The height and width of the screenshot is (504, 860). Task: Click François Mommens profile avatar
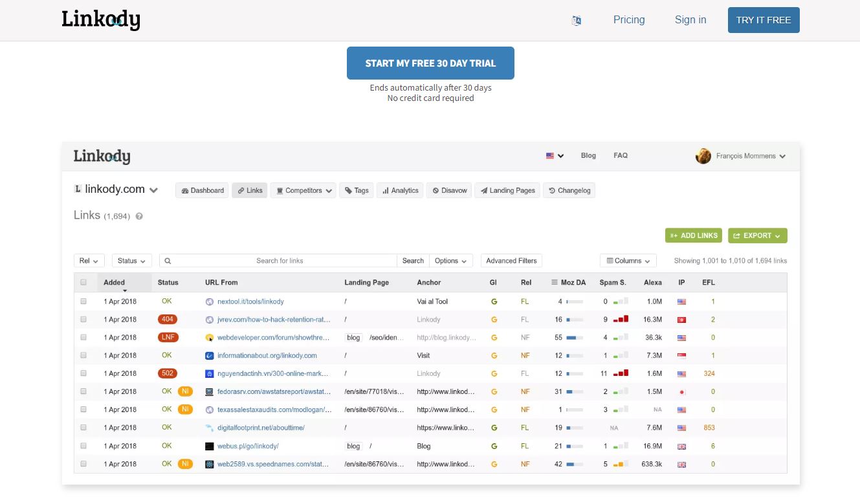[x=703, y=156]
